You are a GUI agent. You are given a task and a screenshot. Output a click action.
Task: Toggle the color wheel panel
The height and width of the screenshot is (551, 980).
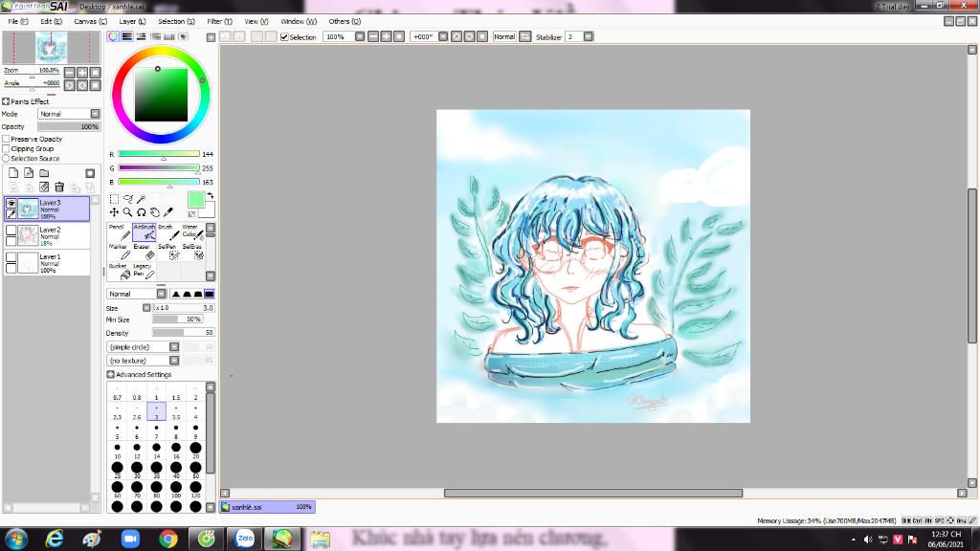(113, 37)
